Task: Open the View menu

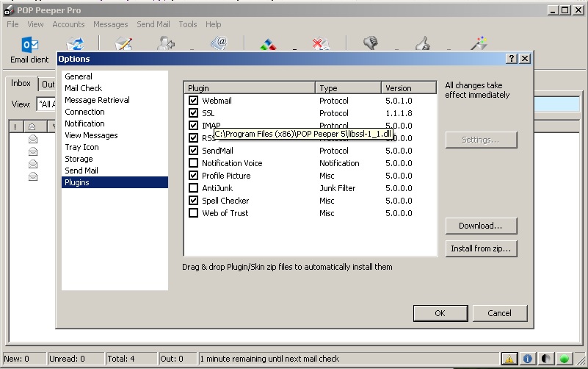Action: click(x=35, y=24)
